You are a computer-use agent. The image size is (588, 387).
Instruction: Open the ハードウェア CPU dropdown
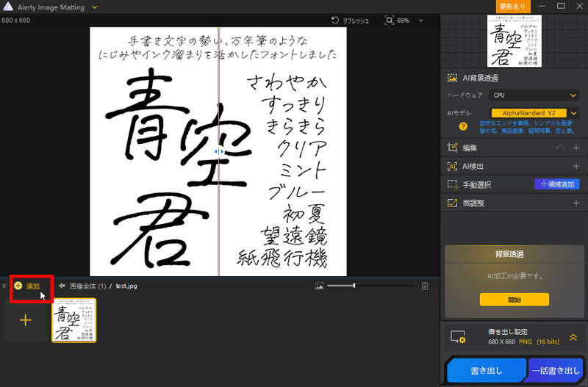534,95
